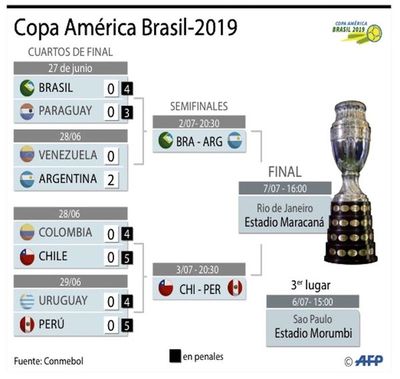Click the Uruguay flag icon
This screenshot has width=400, height=379.
pos(27,301)
